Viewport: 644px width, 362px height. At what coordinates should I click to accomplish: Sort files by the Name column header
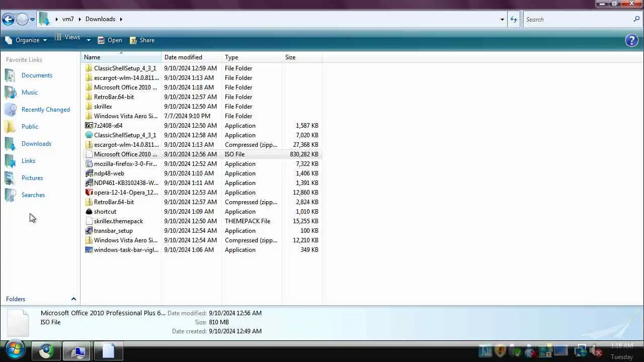point(121,57)
